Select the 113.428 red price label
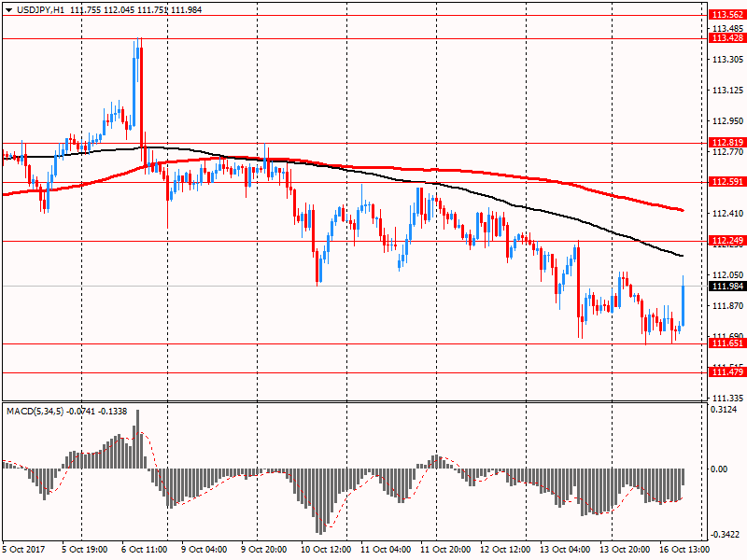The width and height of the screenshot is (747, 560). coord(727,38)
